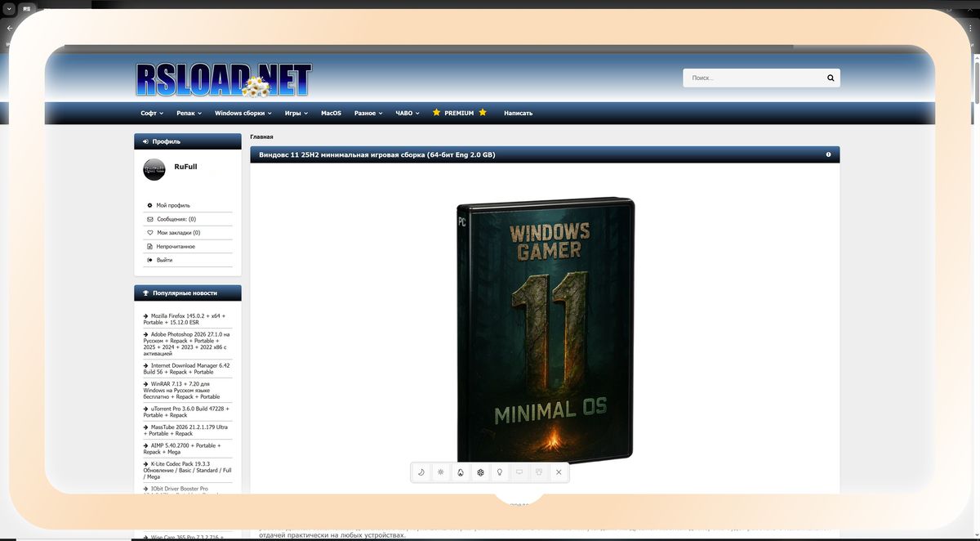
Task: Close the floating light toolbar
Action: (x=559, y=472)
